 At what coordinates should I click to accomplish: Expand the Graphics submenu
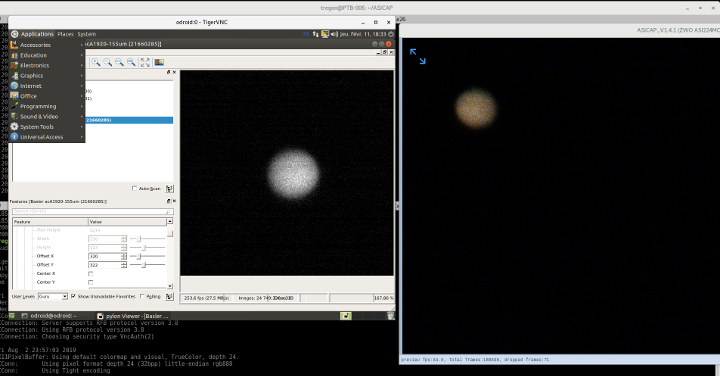(x=47, y=76)
